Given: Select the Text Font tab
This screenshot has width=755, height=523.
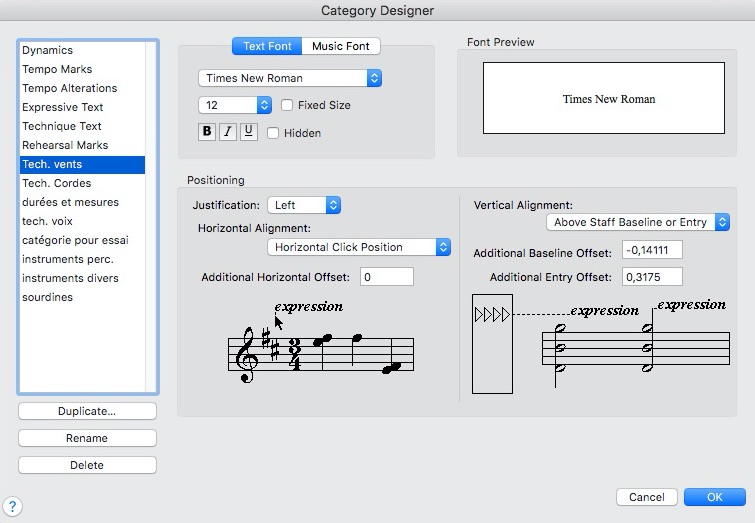Looking at the screenshot, I should pyautogui.click(x=268, y=46).
